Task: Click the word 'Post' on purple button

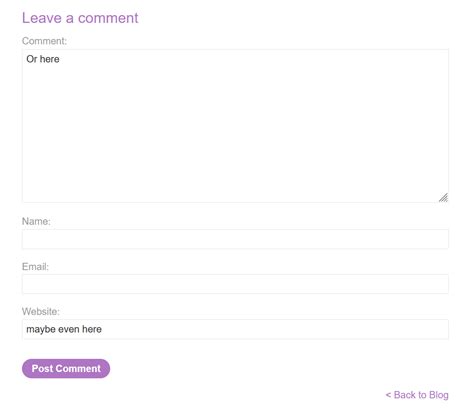Action: tap(42, 368)
